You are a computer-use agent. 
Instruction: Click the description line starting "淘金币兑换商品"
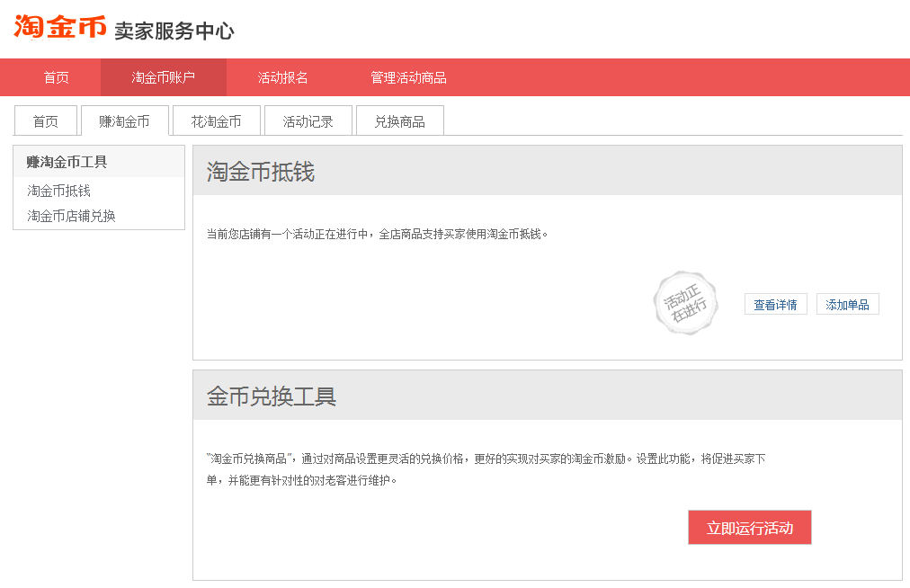coord(486,459)
